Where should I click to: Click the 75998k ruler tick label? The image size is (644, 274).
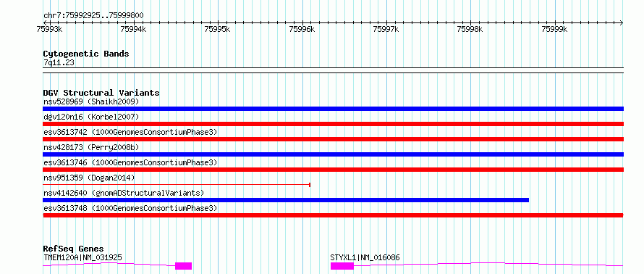click(470, 29)
